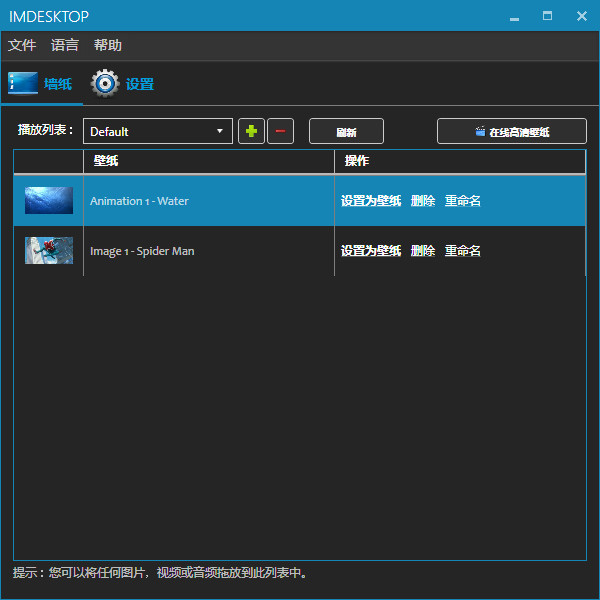Select the Water animation thumbnail
The width and height of the screenshot is (600, 600).
[49, 201]
